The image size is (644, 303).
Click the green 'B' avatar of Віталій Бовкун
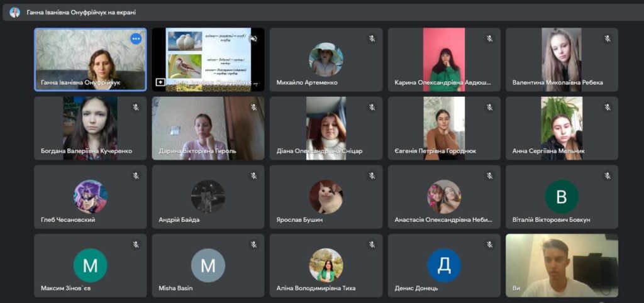coord(562,197)
